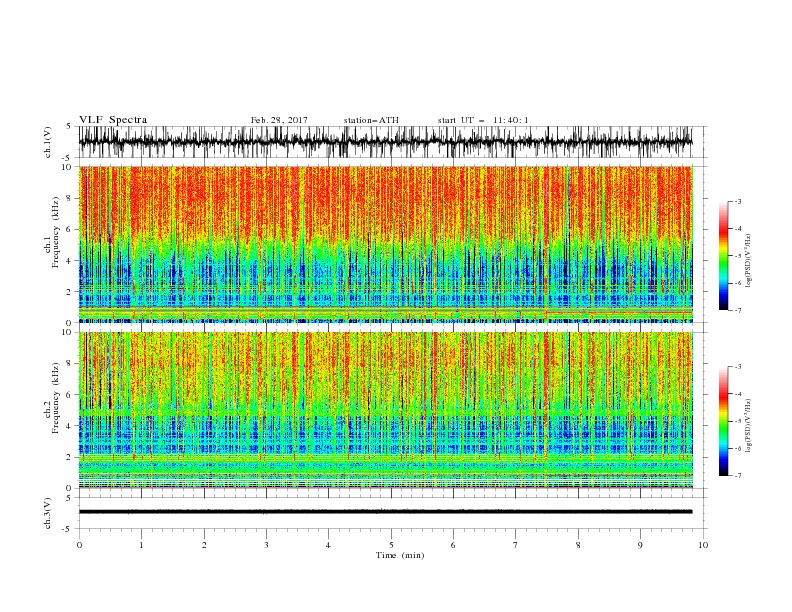Image resolution: width=792 pixels, height=612 pixels.
Task: Click the 'VLF Spectra' title text
Action: (113, 120)
